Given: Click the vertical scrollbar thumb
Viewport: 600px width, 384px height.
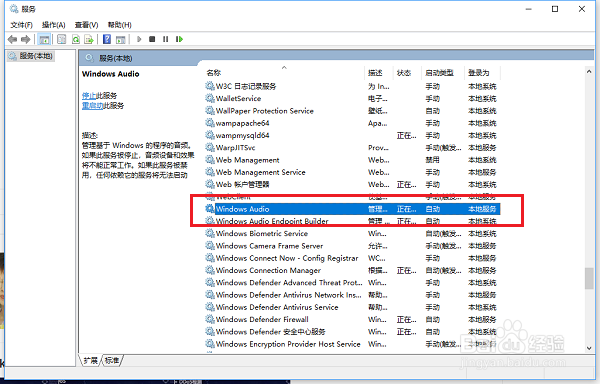Looking at the screenshot, I should click(x=589, y=278).
